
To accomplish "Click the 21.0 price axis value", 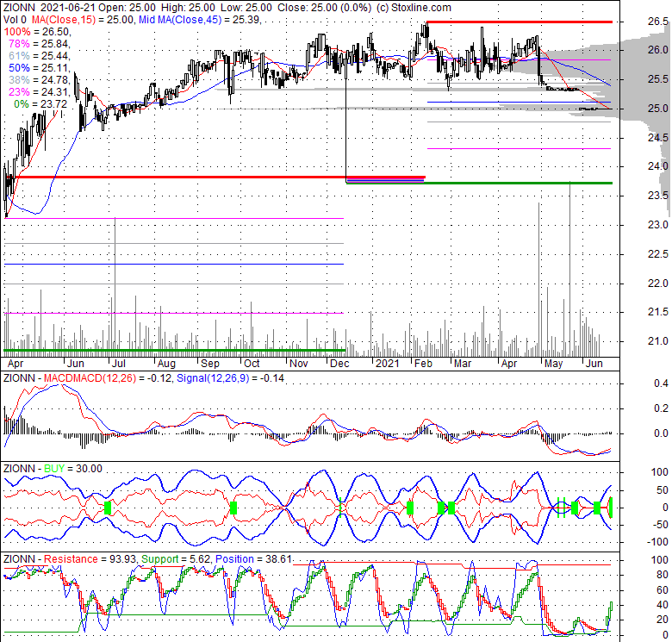I will (x=658, y=341).
